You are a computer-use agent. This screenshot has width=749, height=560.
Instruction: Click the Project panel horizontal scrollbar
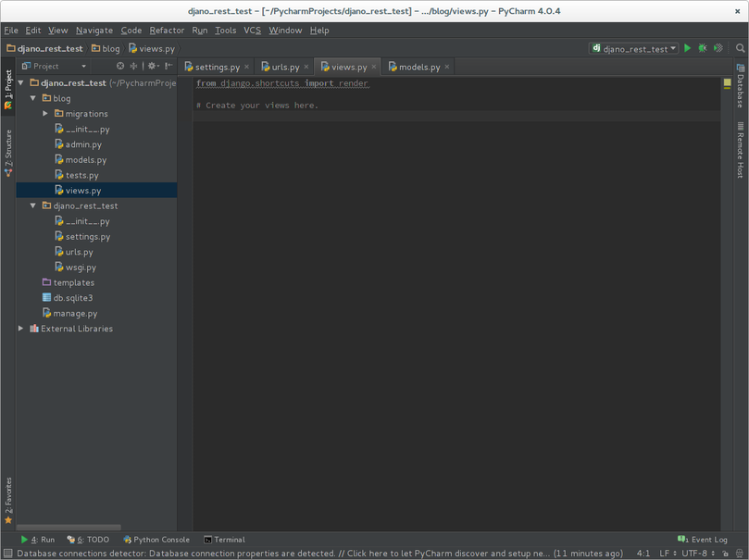pyautogui.click(x=69, y=527)
